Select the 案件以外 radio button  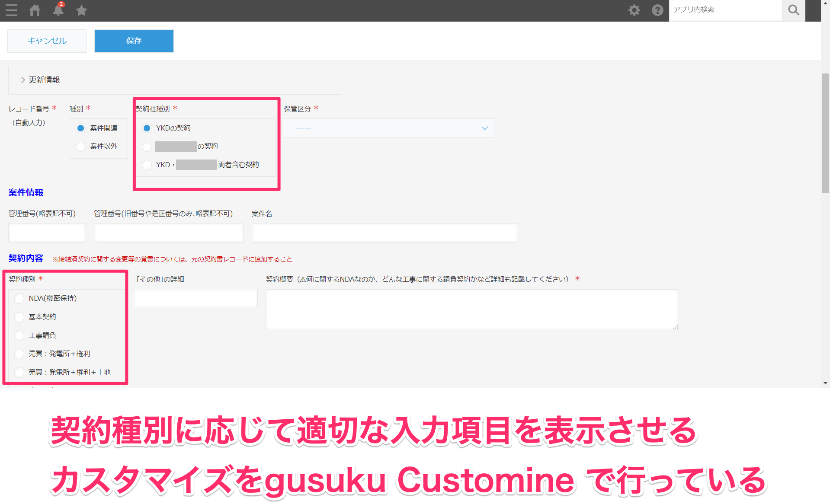[x=80, y=147]
